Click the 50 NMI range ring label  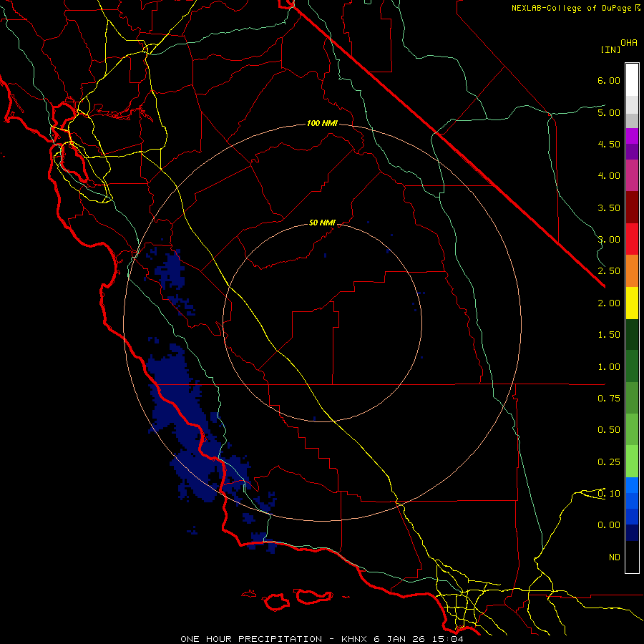point(322,223)
